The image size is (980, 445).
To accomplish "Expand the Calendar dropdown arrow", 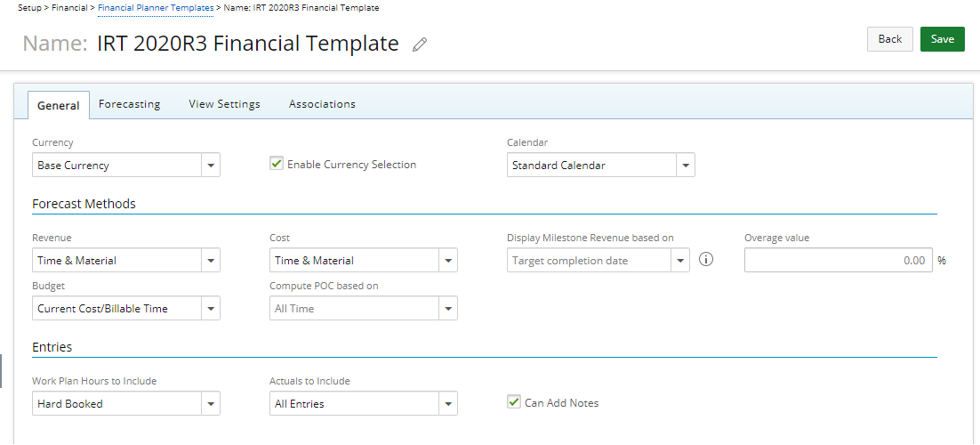I will pyautogui.click(x=685, y=166).
